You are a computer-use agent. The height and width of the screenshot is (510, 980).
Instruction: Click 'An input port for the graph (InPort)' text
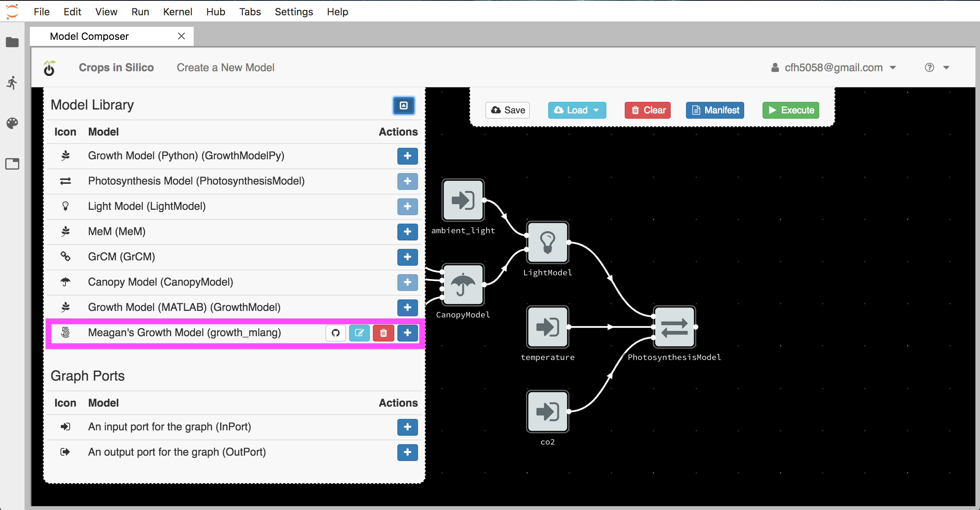tap(170, 427)
